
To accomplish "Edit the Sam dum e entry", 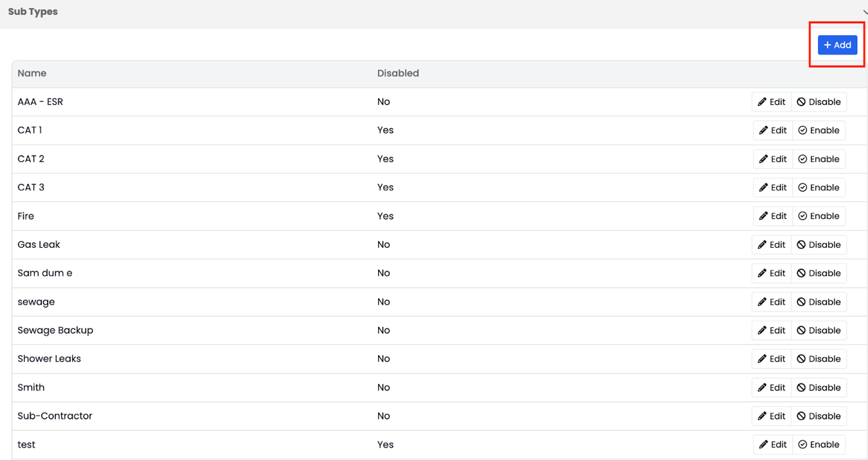I will [x=772, y=273].
